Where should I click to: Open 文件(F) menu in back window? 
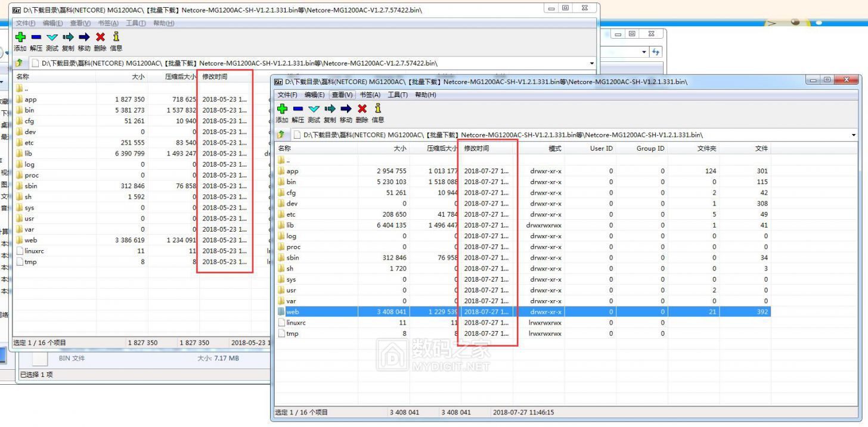[x=26, y=23]
